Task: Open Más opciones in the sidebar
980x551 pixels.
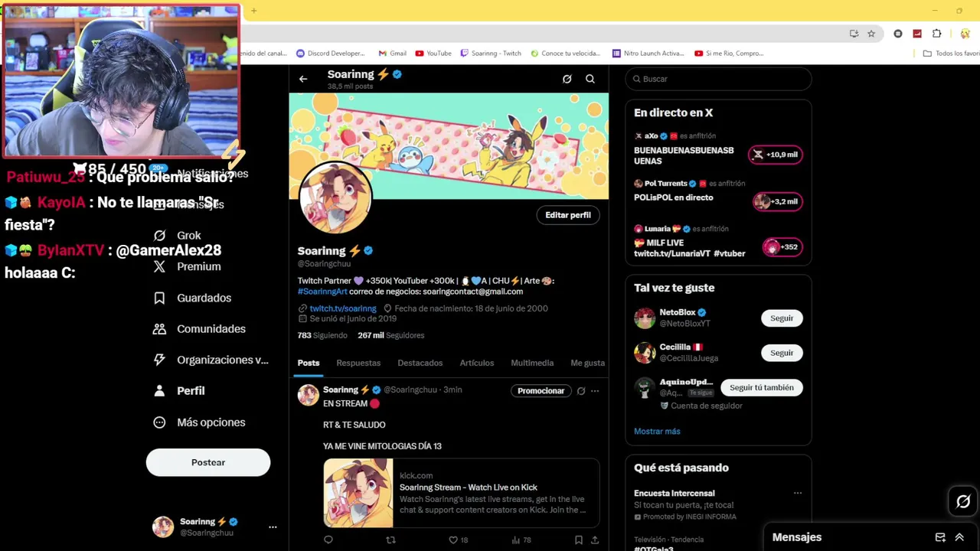Action: pos(199,422)
